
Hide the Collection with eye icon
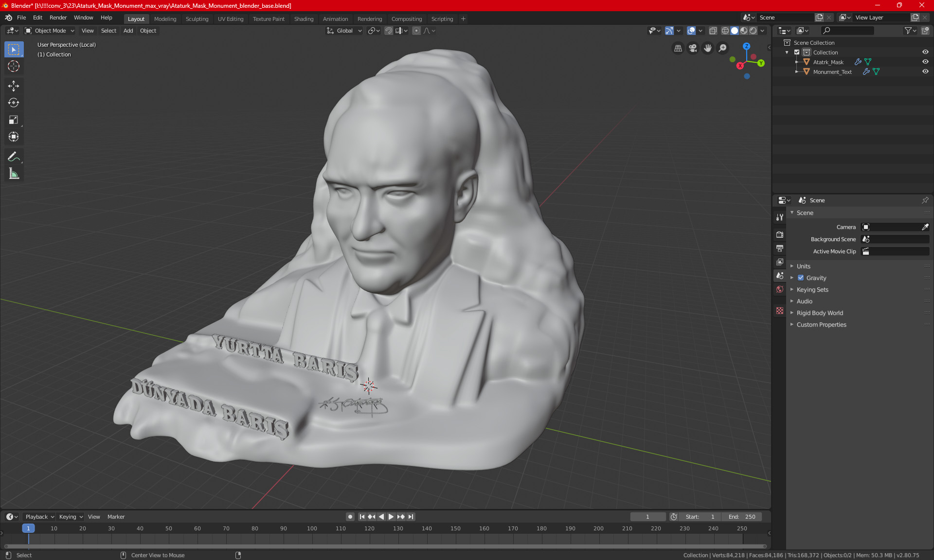(x=925, y=52)
